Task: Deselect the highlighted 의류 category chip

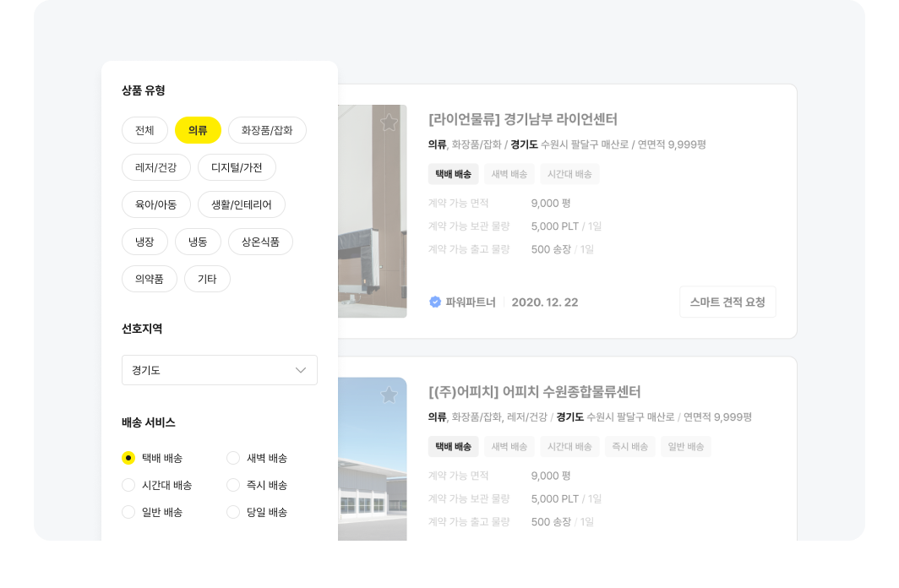Action: [198, 130]
